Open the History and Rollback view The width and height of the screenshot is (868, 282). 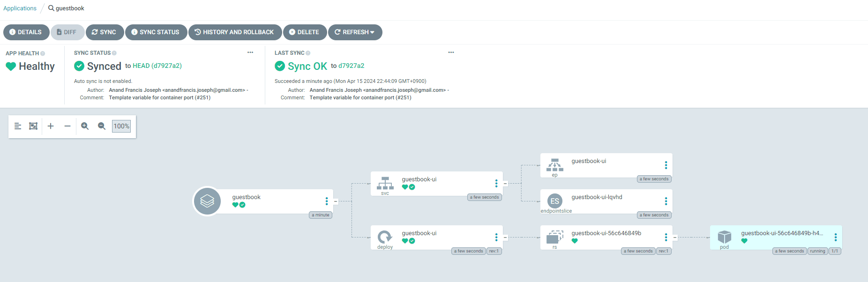coord(235,32)
